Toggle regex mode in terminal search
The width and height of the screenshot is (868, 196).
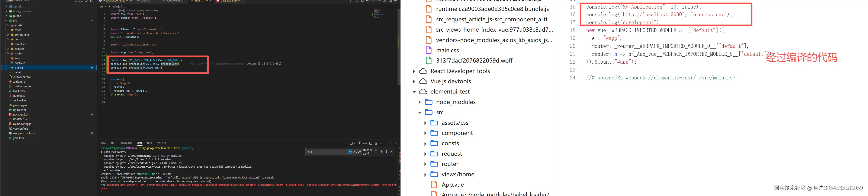[x=360, y=152]
